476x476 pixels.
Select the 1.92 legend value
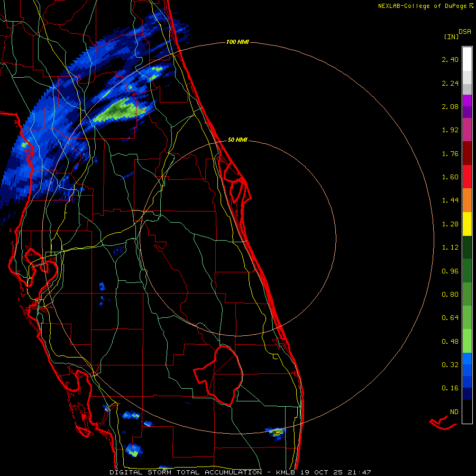450,130
